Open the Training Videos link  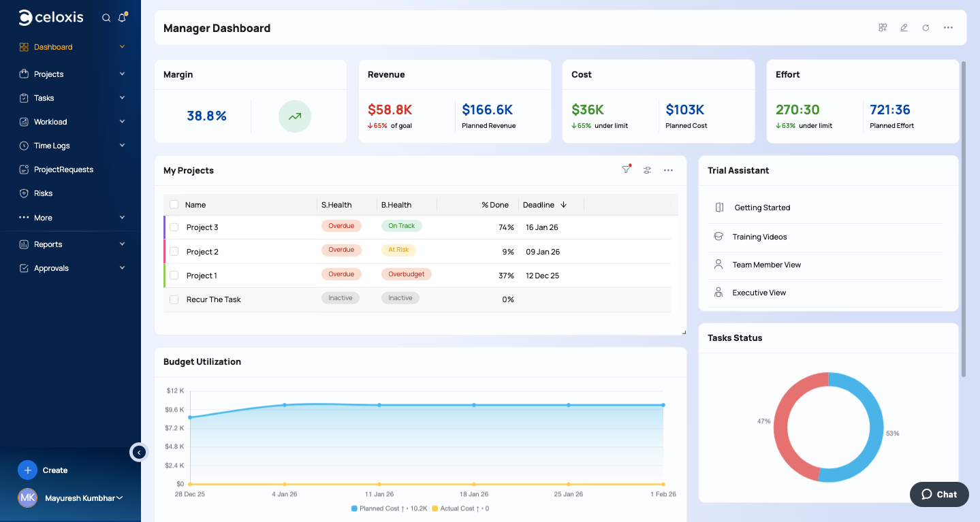759,237
